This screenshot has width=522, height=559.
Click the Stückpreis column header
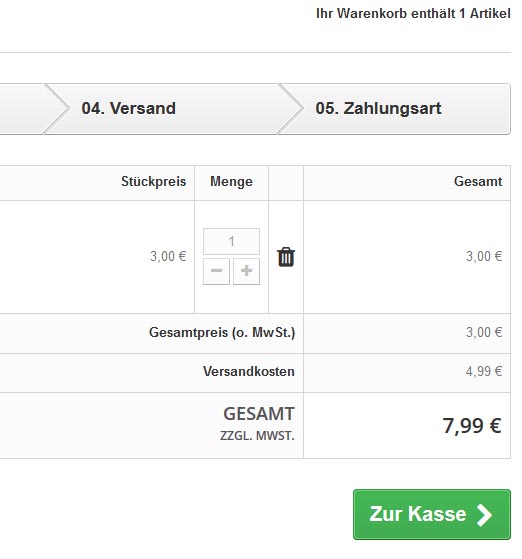153,181
